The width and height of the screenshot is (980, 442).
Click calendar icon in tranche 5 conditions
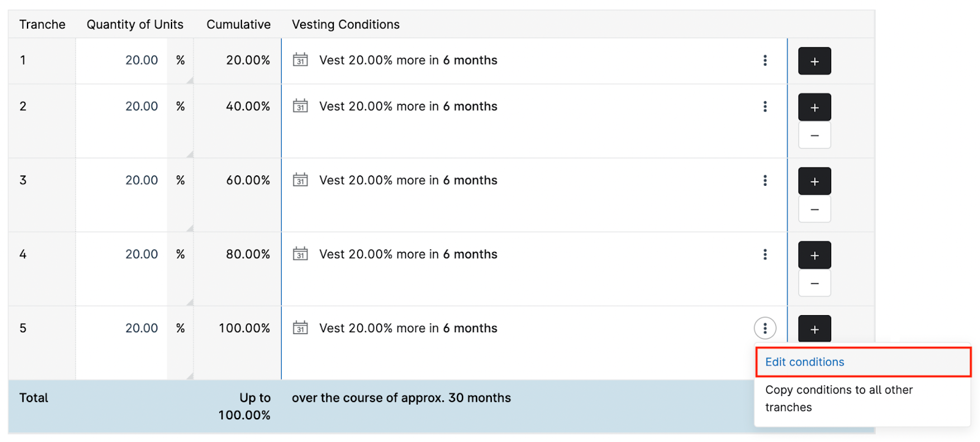point(300,327)
